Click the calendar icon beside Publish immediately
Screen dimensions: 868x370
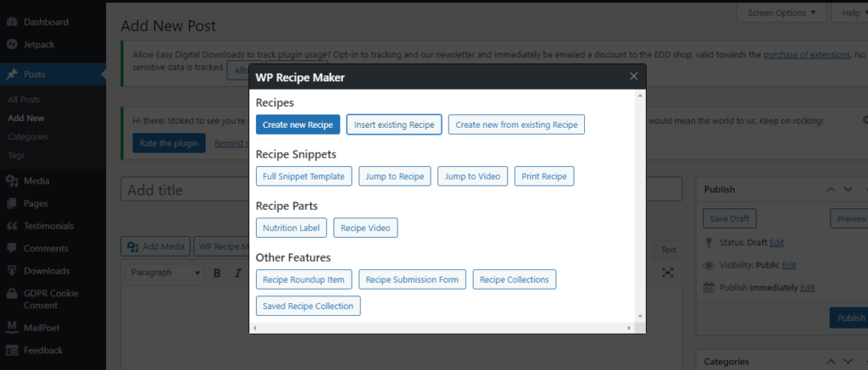709,288
